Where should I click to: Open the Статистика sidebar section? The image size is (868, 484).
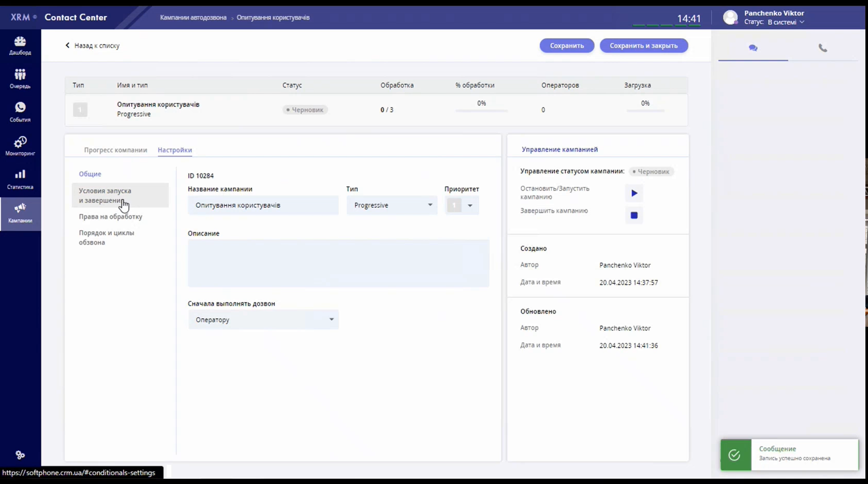20,179
